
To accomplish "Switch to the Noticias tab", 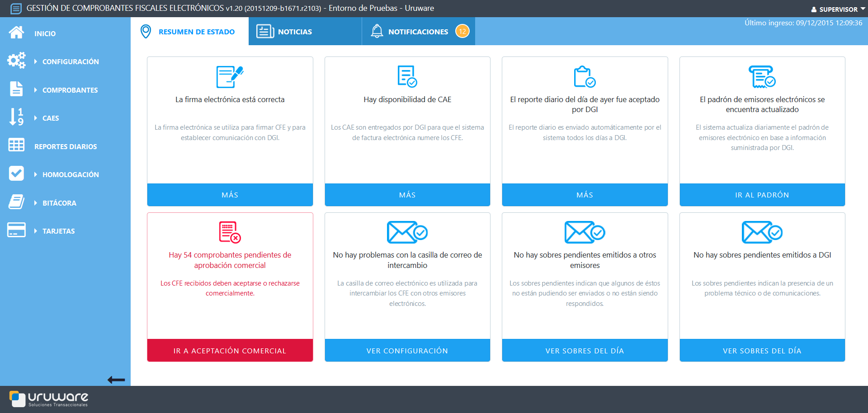I will pos(294,32).
